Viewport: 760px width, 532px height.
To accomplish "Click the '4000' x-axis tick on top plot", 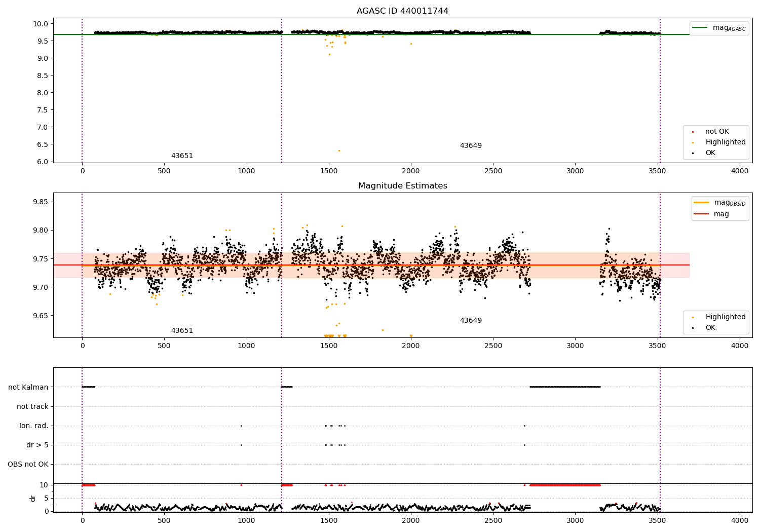I will (740, 171).
